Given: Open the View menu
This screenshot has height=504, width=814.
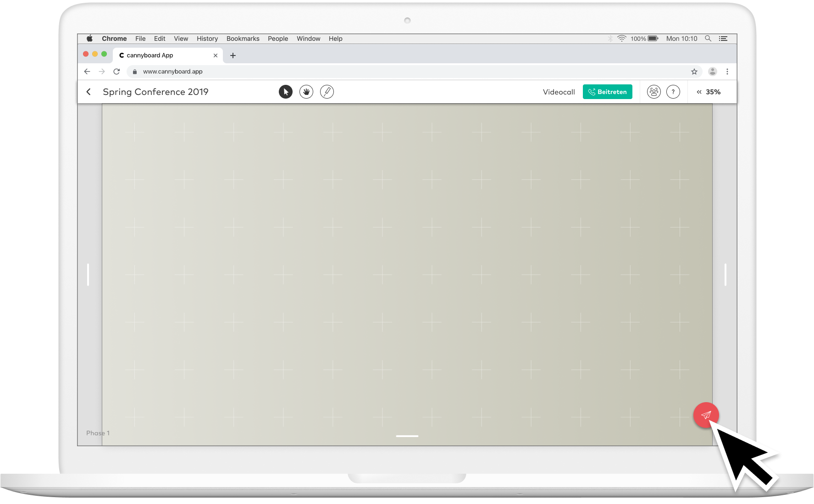Looking at the screenshot, I should 181,39.
